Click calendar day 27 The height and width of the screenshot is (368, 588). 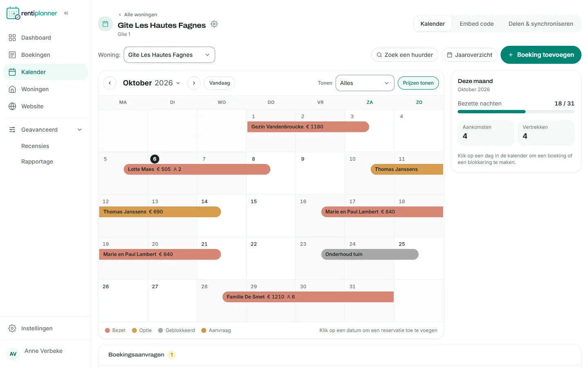point(172,301)
